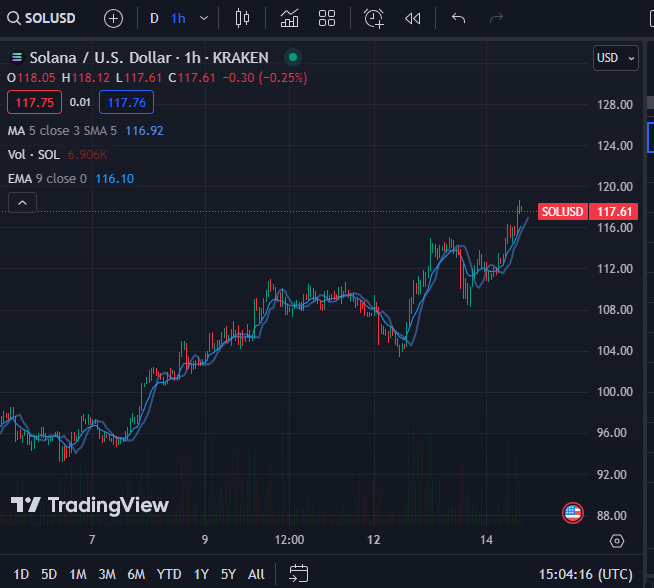This screenshot has height=588, width=654.
Task: Click the 116.10 EMA value
Action: [115, 179]
